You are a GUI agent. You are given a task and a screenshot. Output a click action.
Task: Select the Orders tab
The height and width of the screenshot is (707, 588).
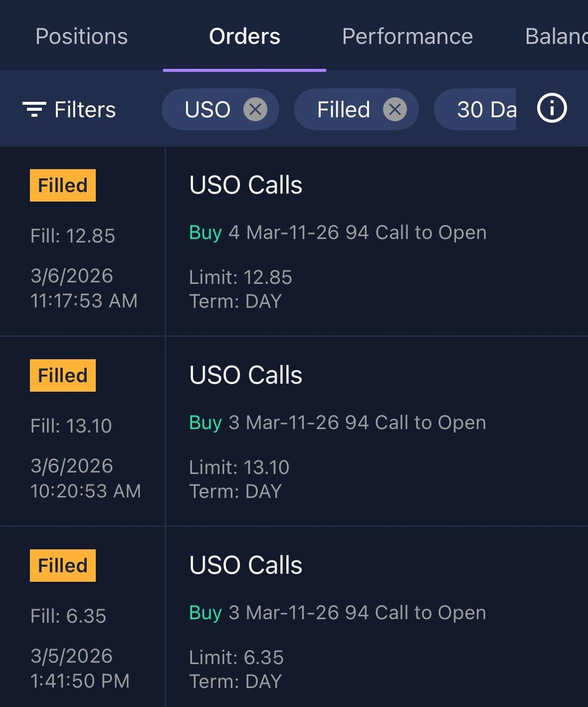244,36
